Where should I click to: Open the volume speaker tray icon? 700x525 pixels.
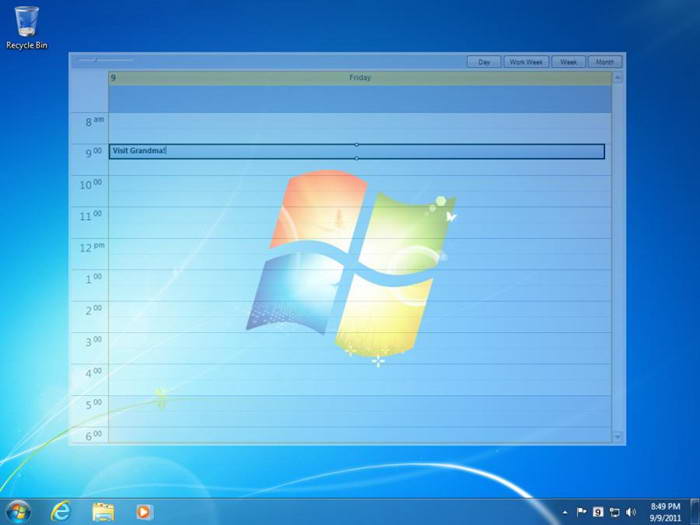click(x=631, y=512)
